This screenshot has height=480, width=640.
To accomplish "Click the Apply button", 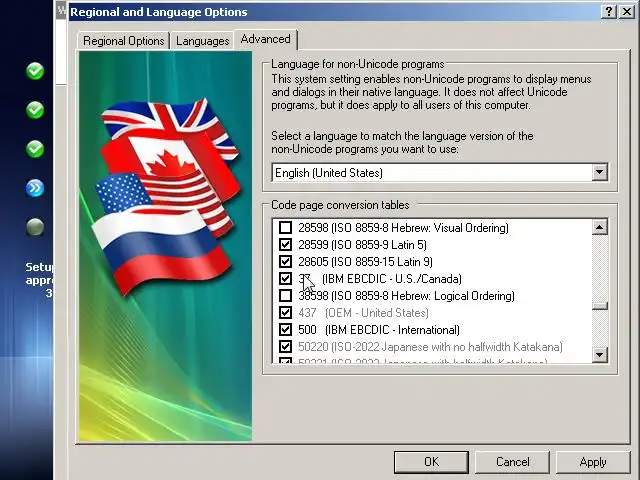I will pos(593,462).
